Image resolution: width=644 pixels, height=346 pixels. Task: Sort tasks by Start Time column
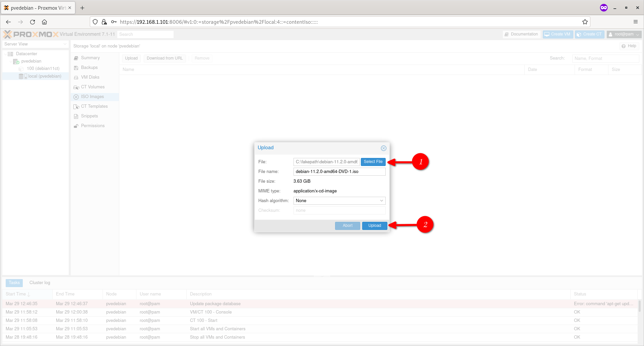27,294
